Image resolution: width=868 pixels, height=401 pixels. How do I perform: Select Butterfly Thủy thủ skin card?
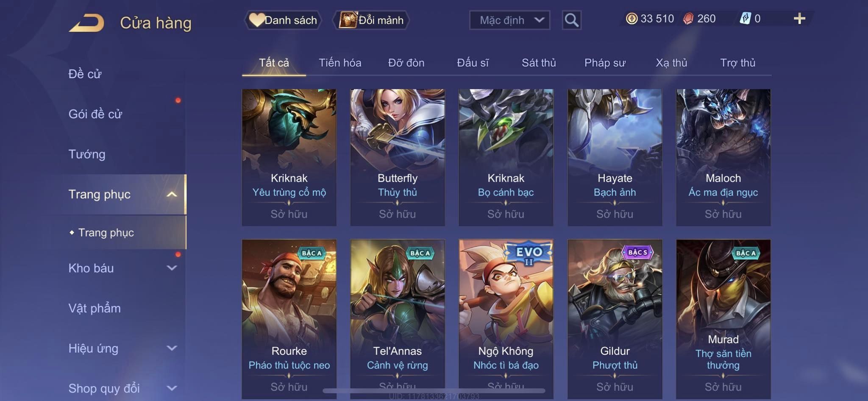tap(398, 157)
